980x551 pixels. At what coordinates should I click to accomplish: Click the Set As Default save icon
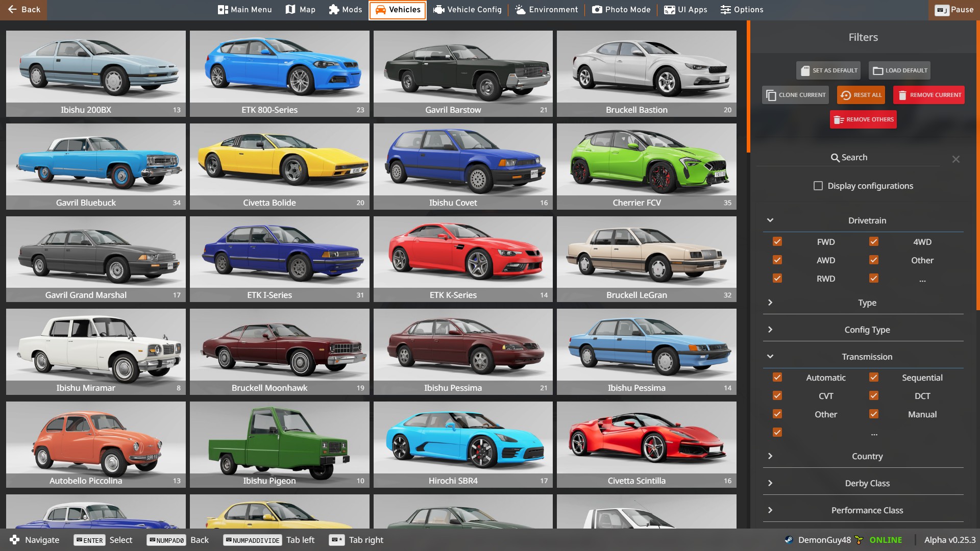(x=805, y=71)
